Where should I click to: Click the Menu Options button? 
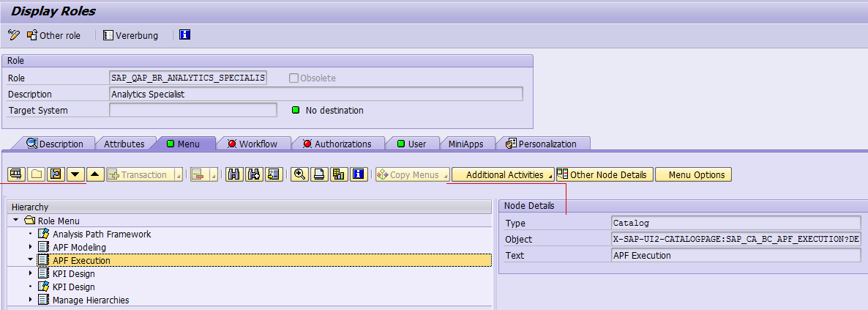[x=694, y=174]
